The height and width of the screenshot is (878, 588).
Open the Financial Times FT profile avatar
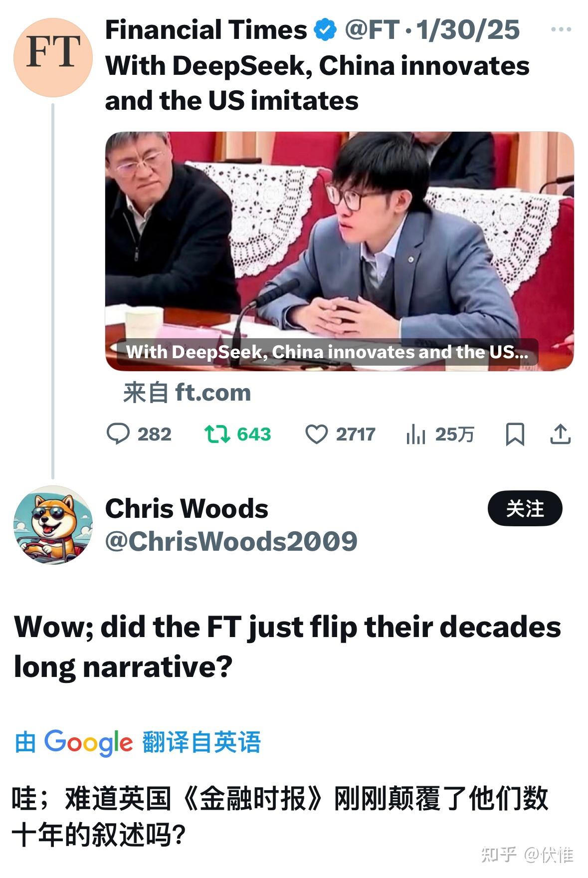click(x=53, y=57)
